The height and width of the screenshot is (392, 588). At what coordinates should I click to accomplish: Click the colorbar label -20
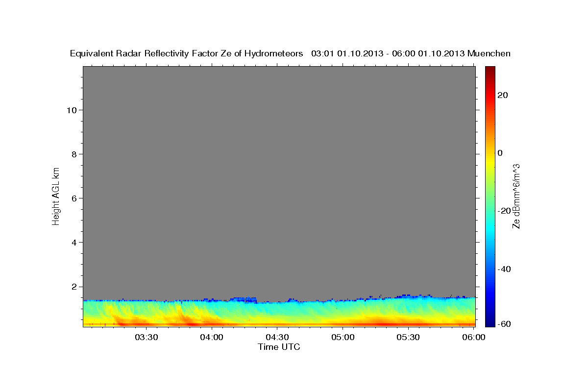(505, 211)
